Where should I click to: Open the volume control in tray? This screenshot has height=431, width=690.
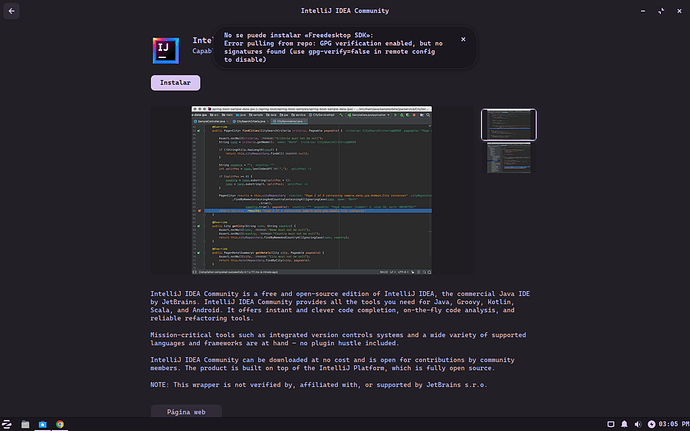point(638,424)
